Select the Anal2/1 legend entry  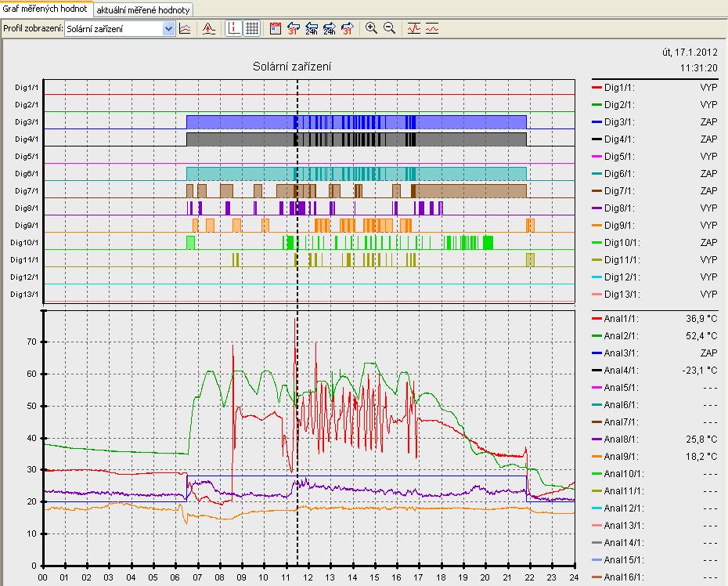point(654,335)
